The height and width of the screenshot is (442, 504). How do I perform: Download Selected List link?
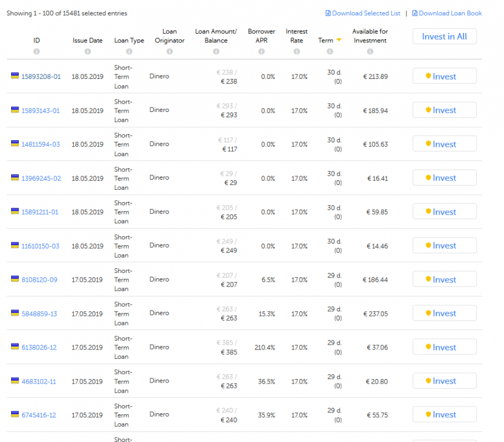point(363,13)
